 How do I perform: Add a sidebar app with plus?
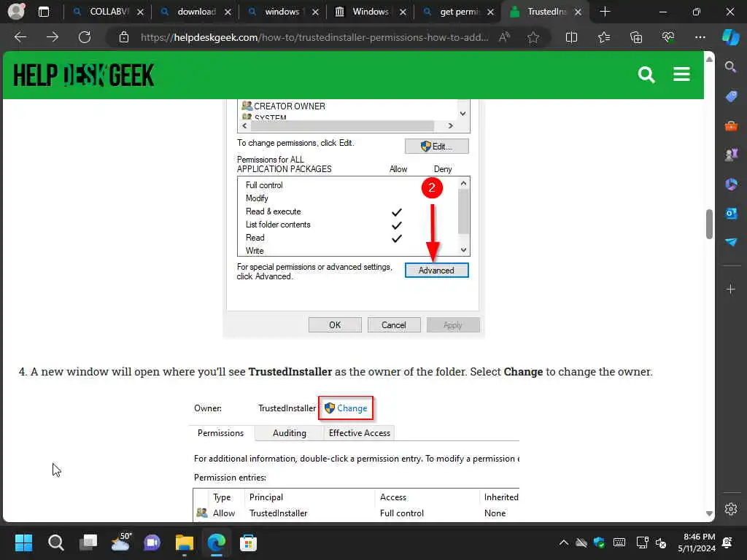731,289
